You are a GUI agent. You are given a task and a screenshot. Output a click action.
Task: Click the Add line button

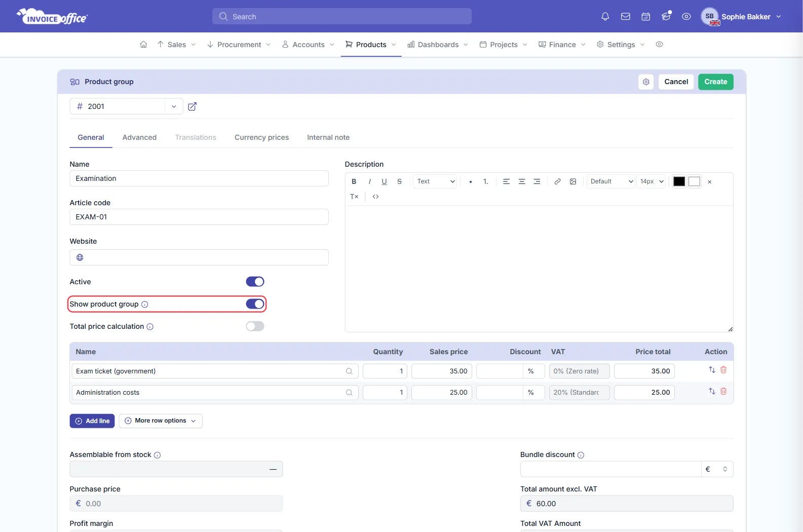(x=92, y=421)
